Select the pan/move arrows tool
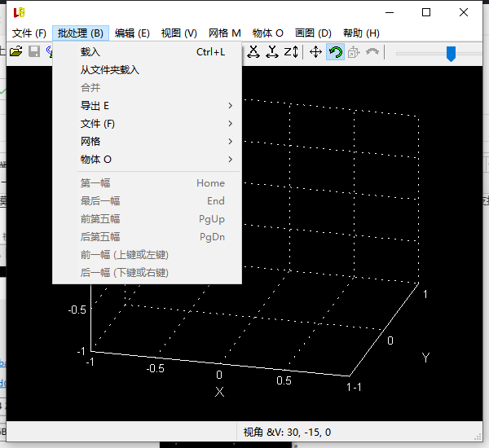The image size is (489, 448). click(x=316, y=52)
